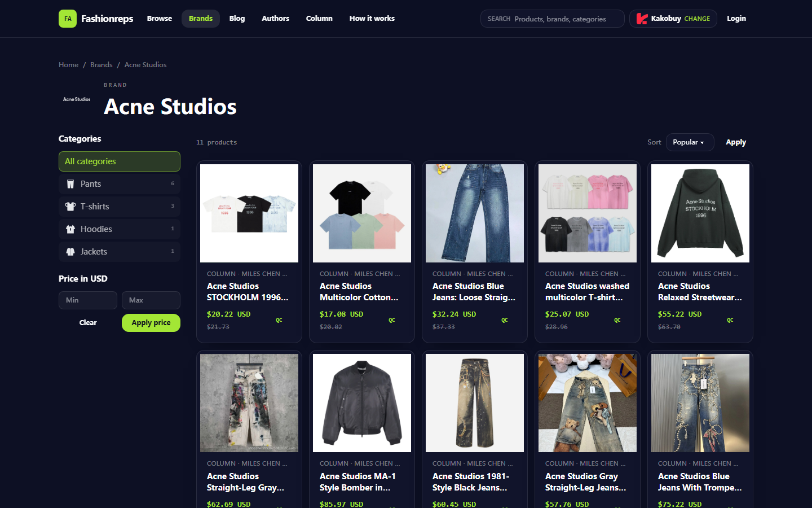The image size is (812, 508).
Task: Click the Brands breadcrumb link
Action: pos(101,65)
